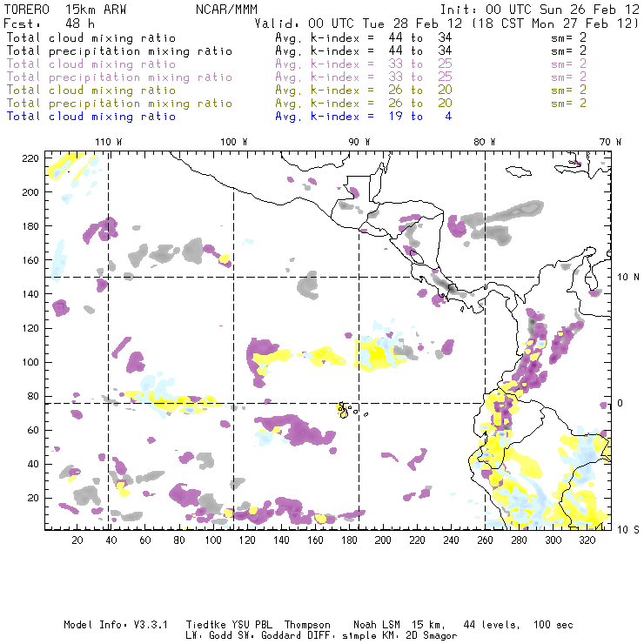
Task: Click the "Valid: 00 UTC Tue 28 Feb 12" text
Action: coord(359,23)
